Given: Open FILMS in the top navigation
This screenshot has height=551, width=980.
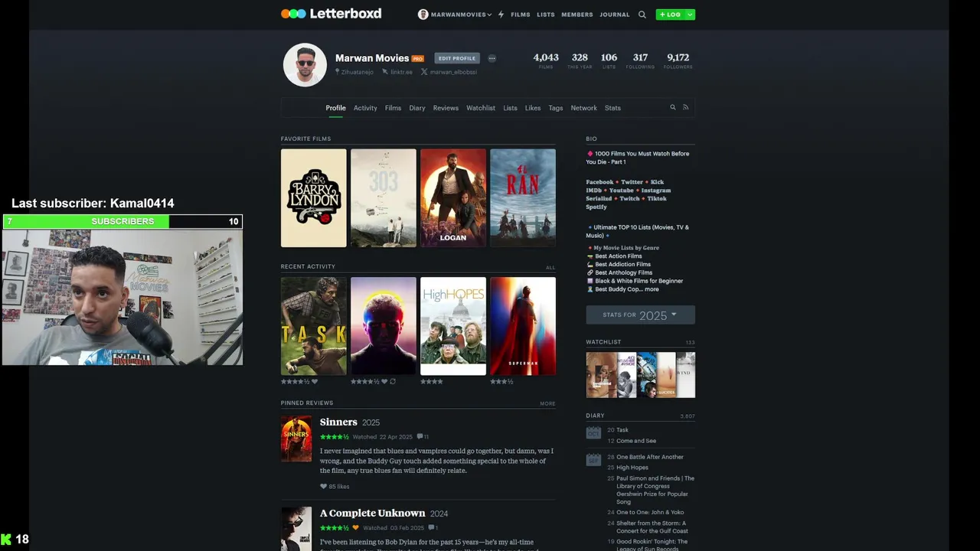Looking at the screenshot, I should coord(521,15).
